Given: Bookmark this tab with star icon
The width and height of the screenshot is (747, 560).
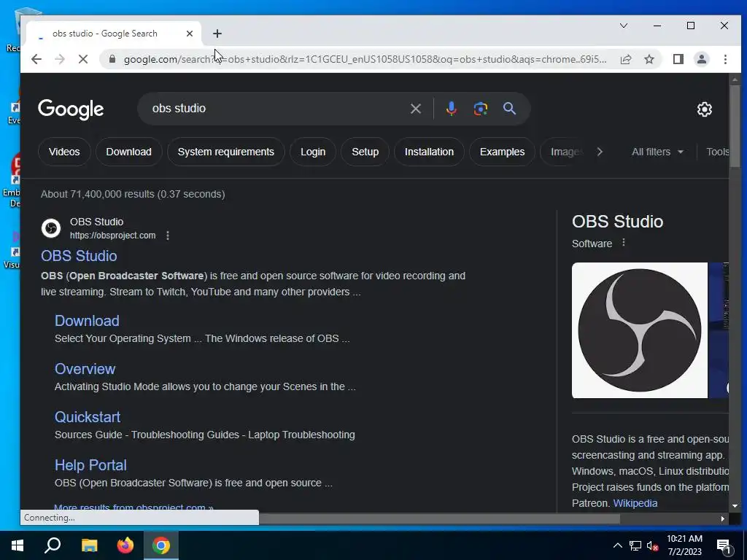Looking at the screenshot, I should point(649,59).
